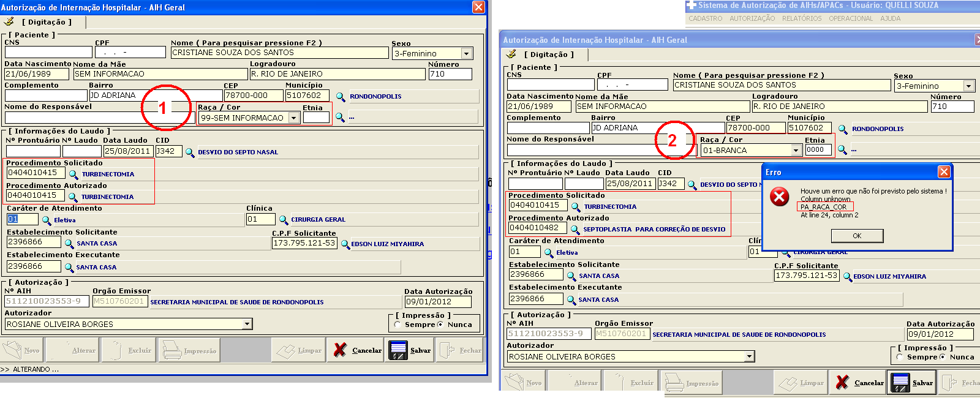Click the Novo button in left window

coord(22,350)
